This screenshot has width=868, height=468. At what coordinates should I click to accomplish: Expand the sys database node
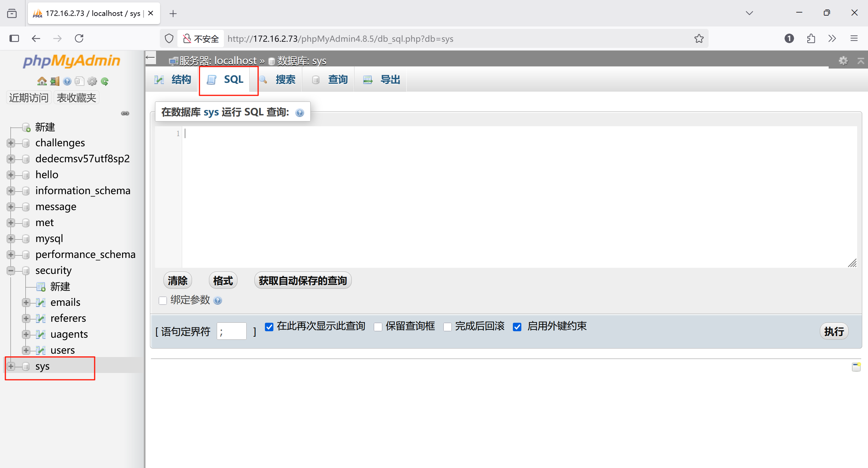click(11, 366)
